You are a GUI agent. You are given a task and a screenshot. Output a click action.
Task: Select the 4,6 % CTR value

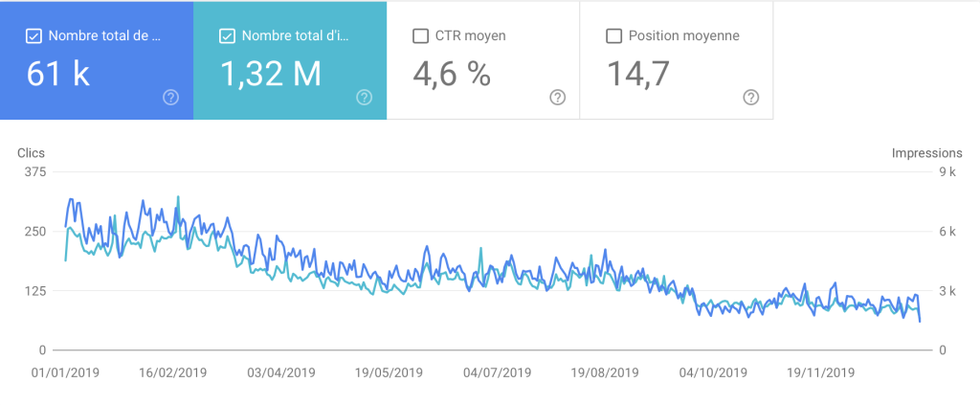click(451, 74)
